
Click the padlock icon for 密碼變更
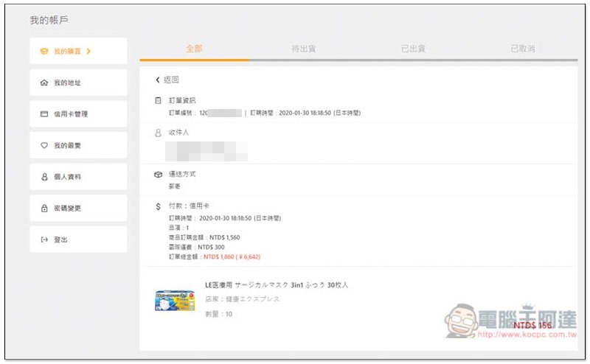[x=44, y=209]
